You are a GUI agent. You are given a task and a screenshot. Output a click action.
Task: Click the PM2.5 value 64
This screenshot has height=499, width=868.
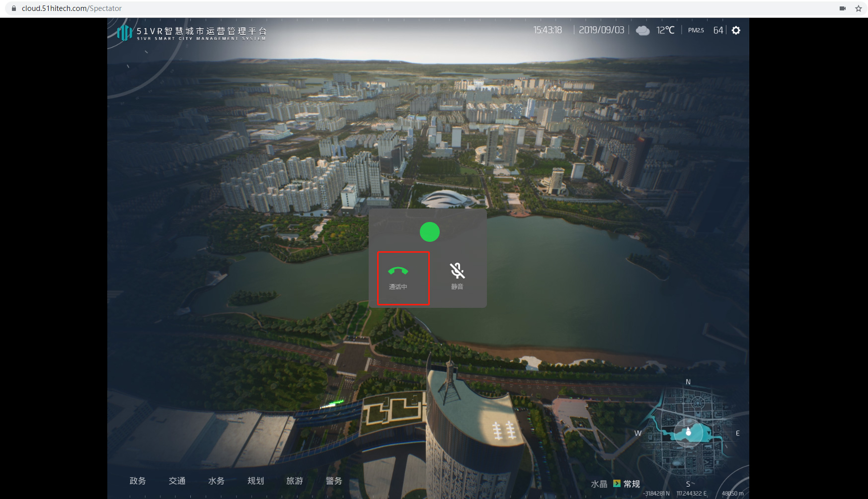pyautogui.click(x=718, y=30)
